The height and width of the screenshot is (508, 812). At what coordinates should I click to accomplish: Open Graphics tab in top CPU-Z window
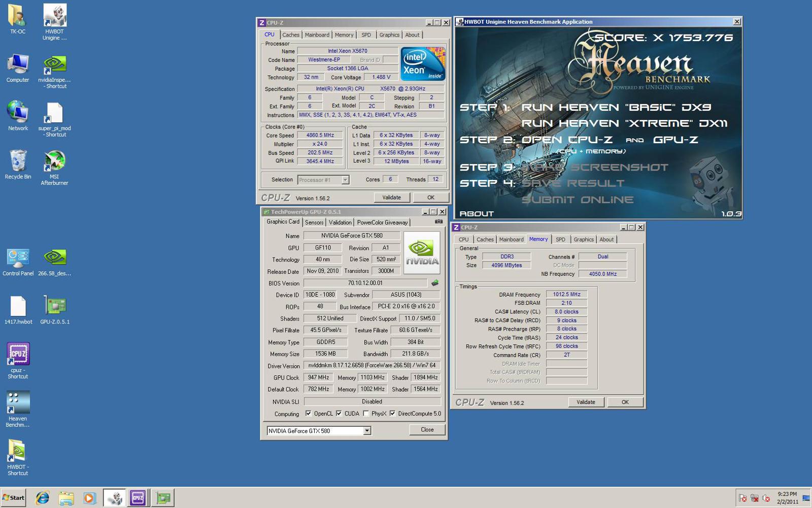point(389,35)
